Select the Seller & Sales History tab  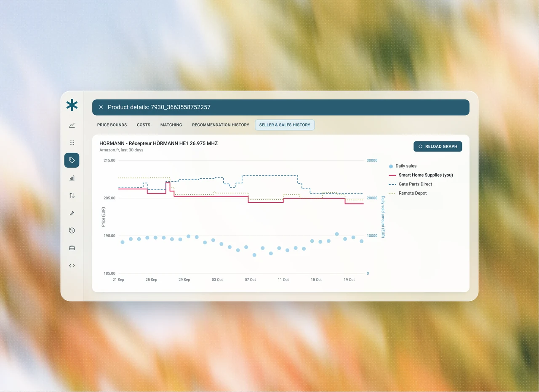(x=285, y=125)
